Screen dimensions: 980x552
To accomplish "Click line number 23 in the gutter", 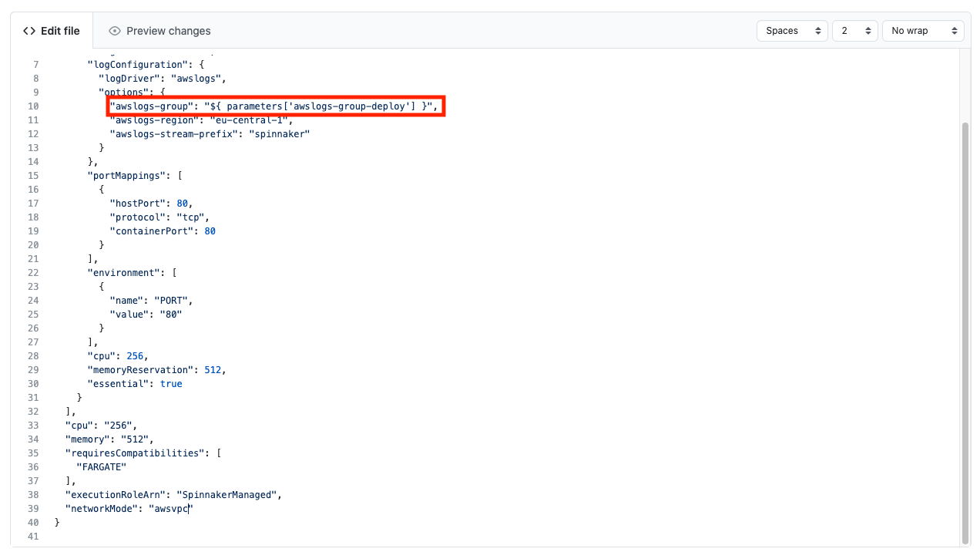I will 32,287.
